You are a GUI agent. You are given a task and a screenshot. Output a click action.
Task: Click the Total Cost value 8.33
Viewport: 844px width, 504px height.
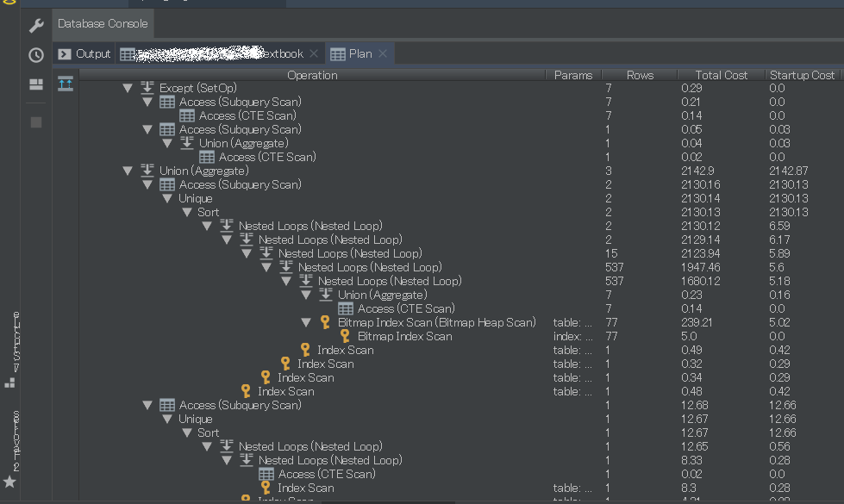click(x=691, y=460)
